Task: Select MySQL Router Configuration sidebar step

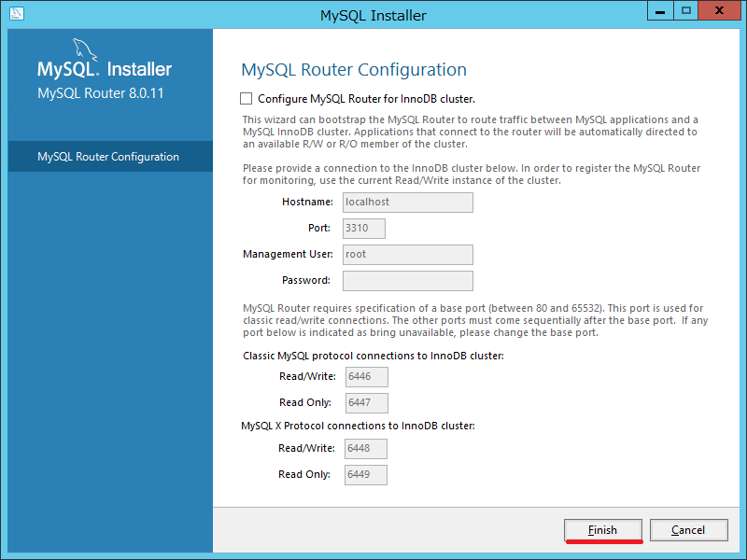Action: [110, 157]
